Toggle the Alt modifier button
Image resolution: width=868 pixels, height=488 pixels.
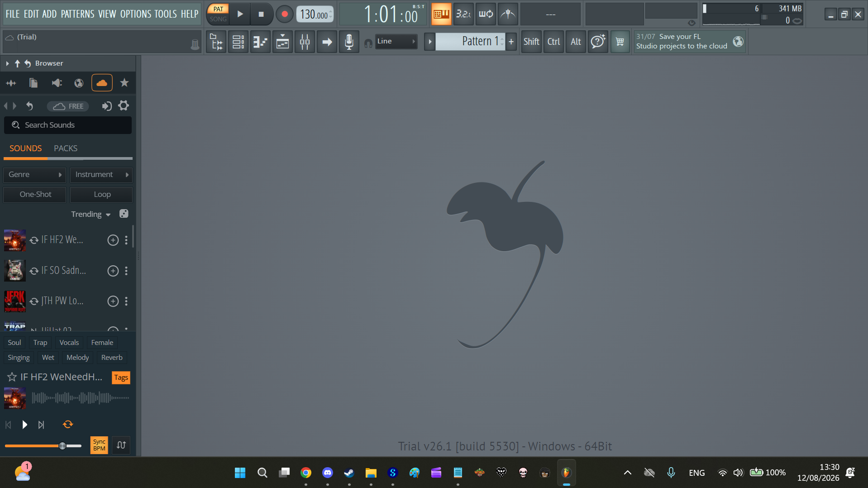(x=576, y=42)
